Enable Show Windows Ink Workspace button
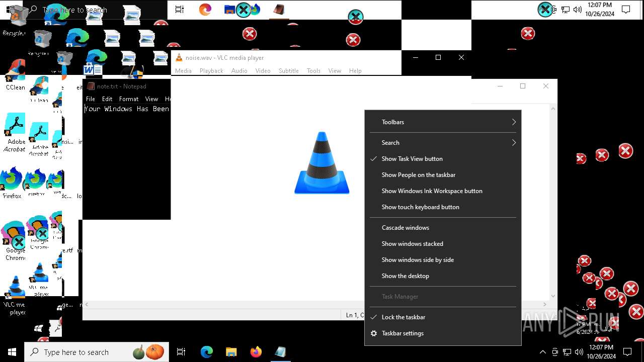The width and height of the screenshot is (644, 362). tap(443, 191)
